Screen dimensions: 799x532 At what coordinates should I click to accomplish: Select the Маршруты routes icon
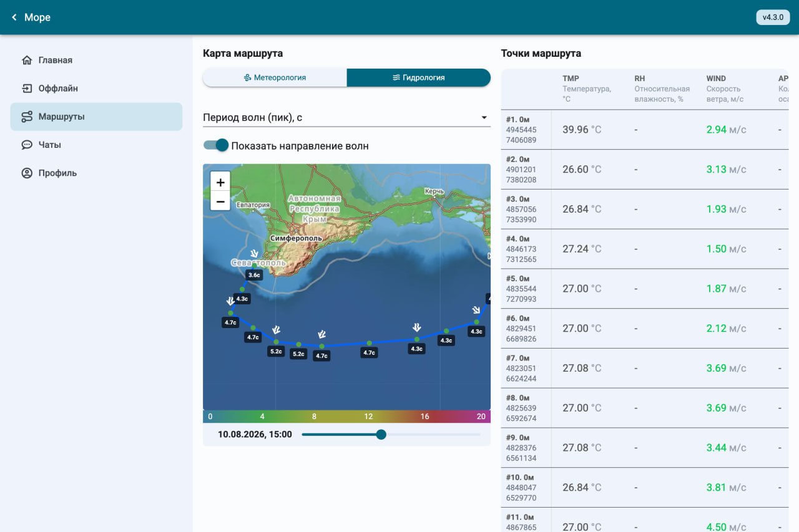click(27, 117)
